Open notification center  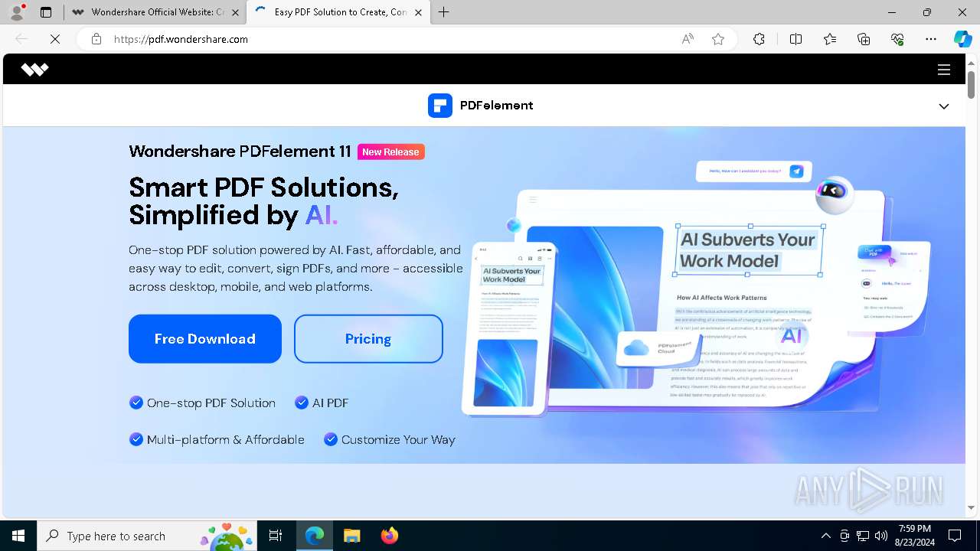point(955,536)
